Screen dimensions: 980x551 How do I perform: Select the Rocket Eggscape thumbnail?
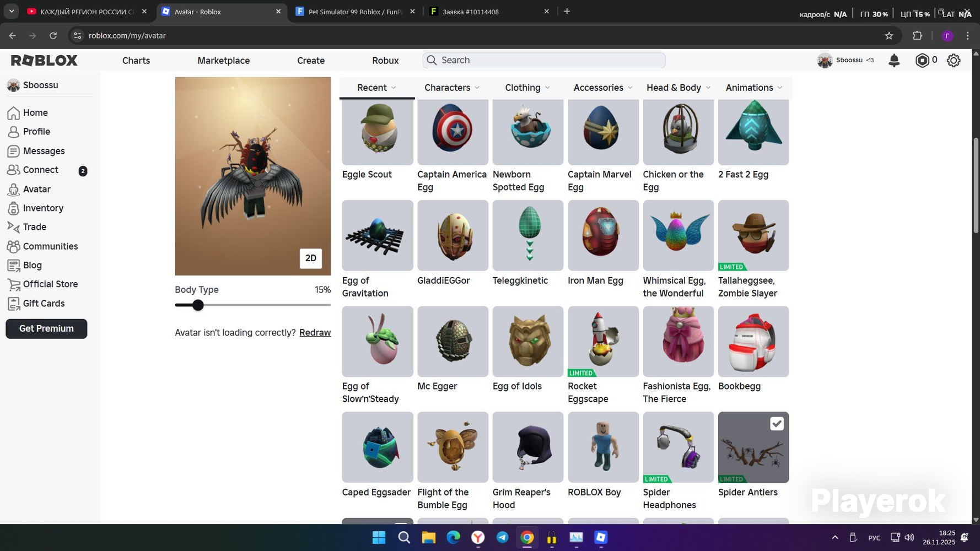click(603, 342)
